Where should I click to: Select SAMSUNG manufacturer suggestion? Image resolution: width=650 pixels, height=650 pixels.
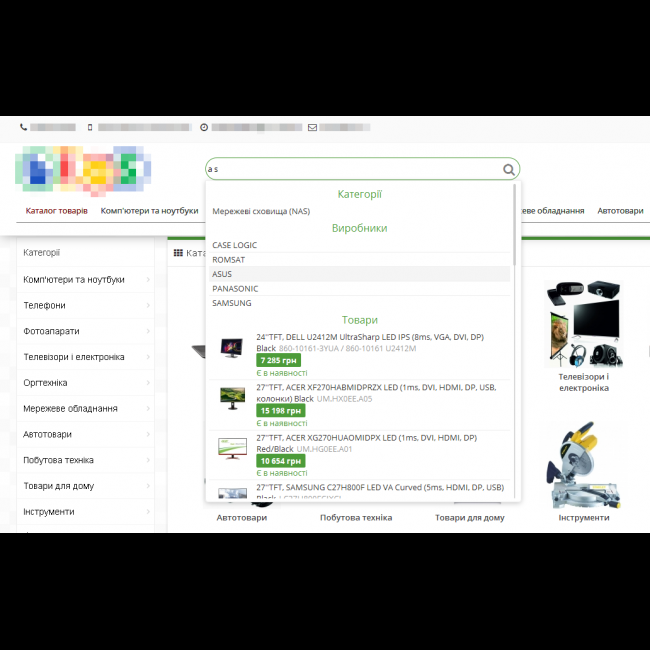(232, 303)
